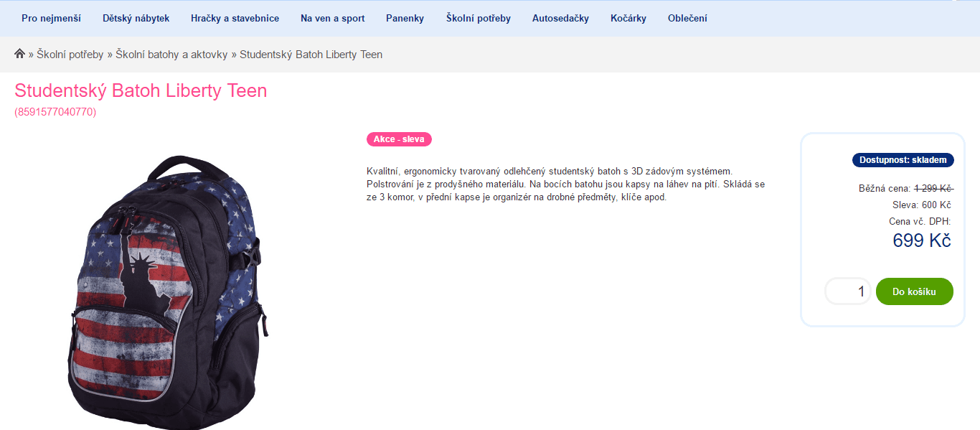Click the product code 8591577040770
The height and width of the screenshot is (430, 980).
point(55,112)
